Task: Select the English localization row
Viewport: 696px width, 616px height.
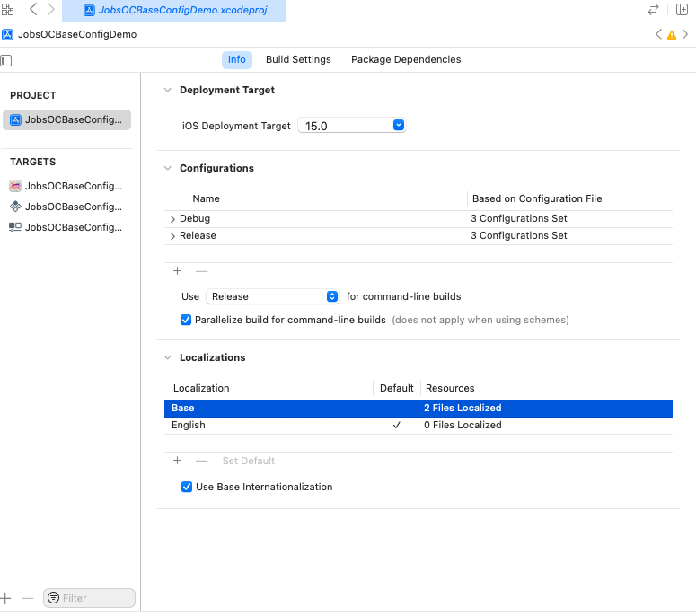Action: [x=418, y=425]
